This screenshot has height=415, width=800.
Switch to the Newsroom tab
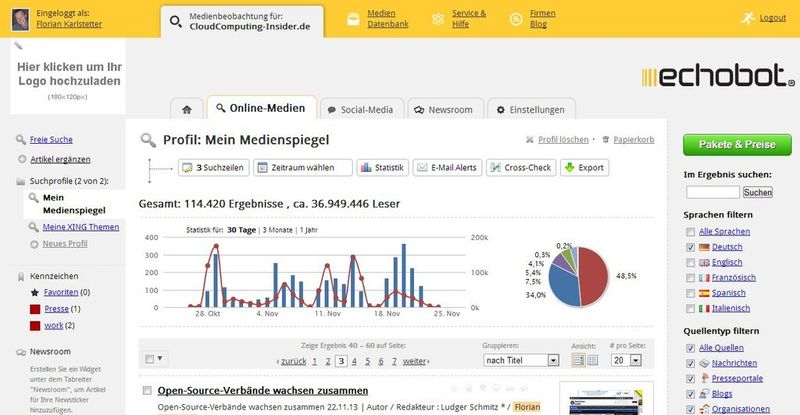(x=445, y=109)
